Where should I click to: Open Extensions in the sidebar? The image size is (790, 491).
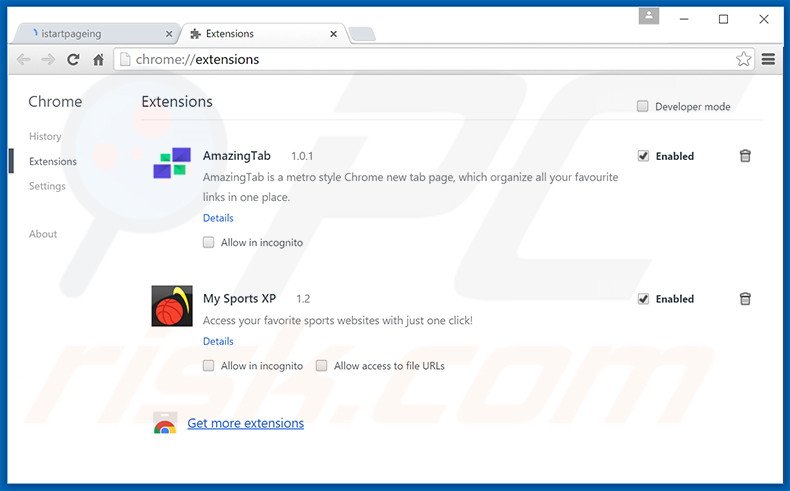(53, 162)
